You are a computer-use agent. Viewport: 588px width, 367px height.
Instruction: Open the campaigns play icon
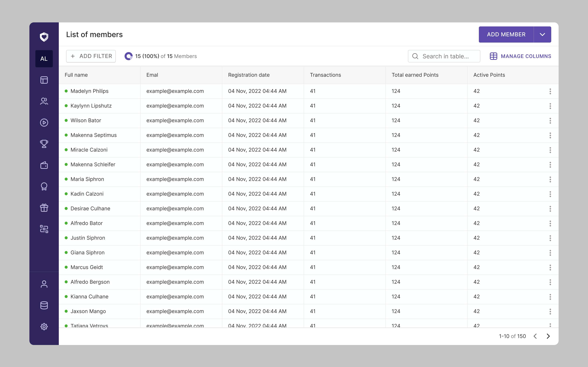tap(44, 123)
